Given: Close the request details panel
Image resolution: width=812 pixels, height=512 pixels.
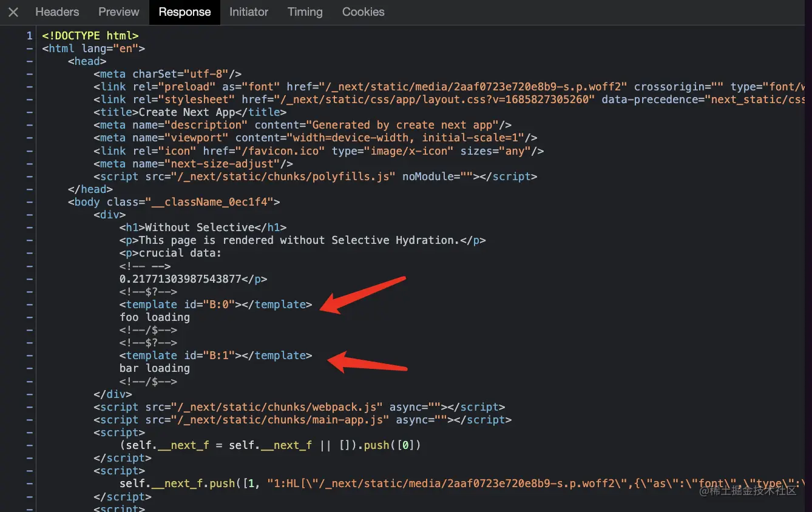Looking at the screenshot, I should click(x=13, y=12).
